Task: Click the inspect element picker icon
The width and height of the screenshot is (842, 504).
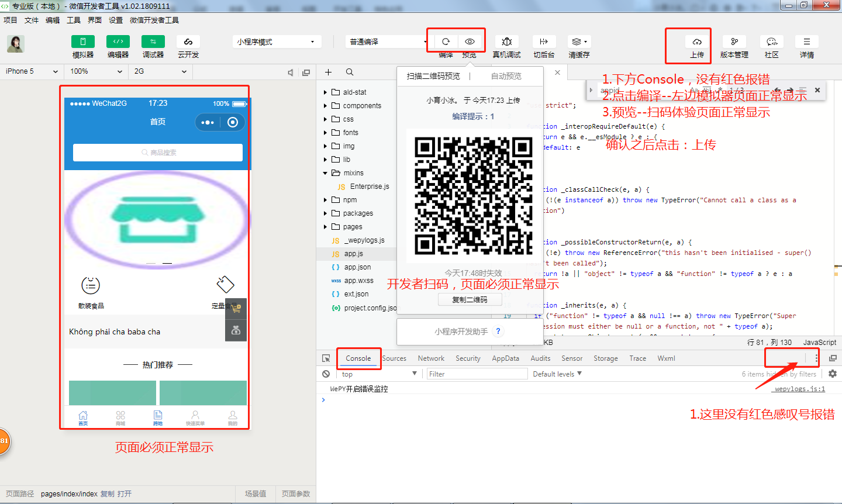Action: point(326,358)
